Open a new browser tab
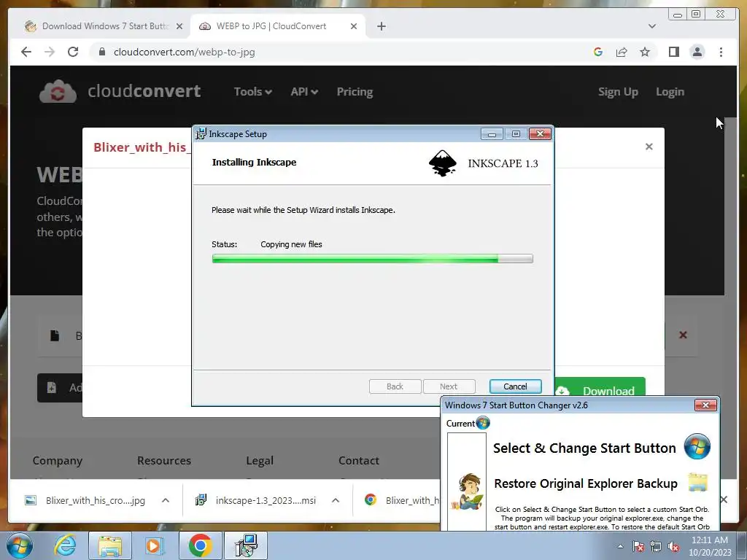This screenshot has height=560, width=747. point(381,26)
